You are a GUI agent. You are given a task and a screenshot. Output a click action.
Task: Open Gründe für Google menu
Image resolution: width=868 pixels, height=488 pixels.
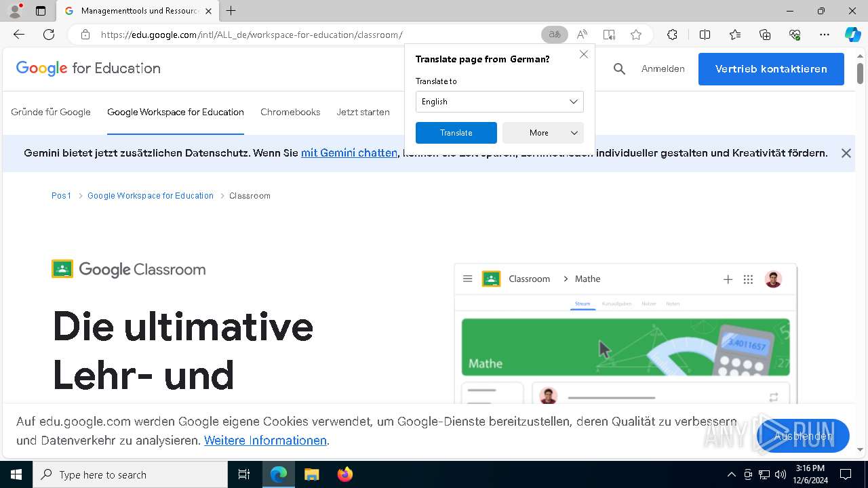(51, 112)
